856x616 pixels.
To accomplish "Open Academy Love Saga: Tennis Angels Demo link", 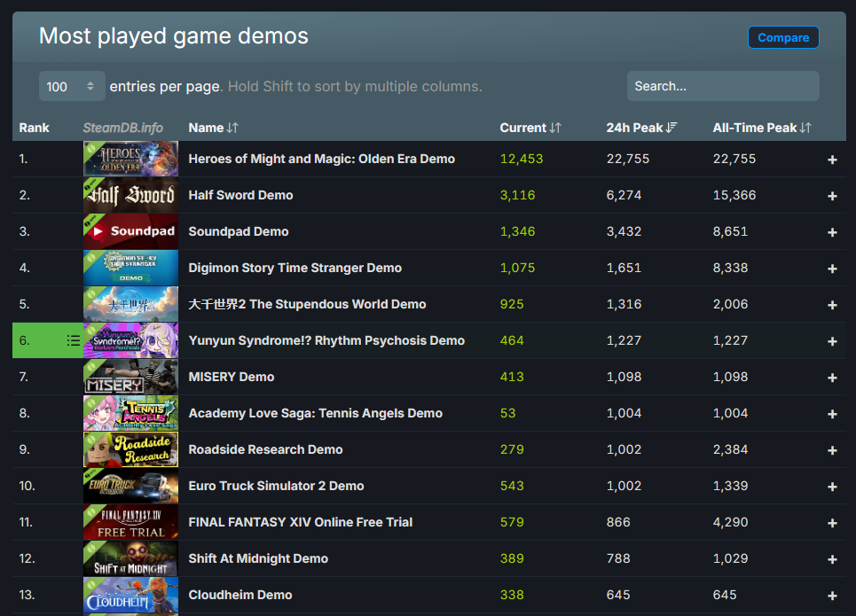I will [316, 414].
